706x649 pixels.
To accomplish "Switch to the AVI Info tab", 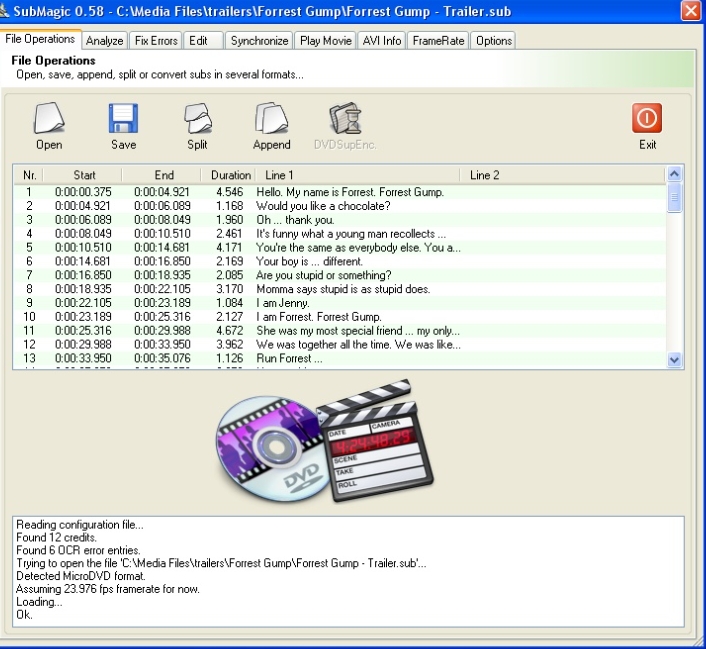I will click(x=382, y=41).
